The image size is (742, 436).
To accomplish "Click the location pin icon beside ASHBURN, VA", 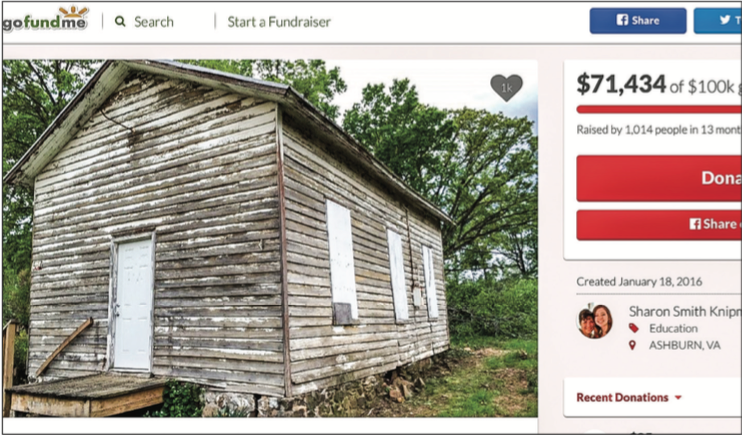I will tap(633, 345).
